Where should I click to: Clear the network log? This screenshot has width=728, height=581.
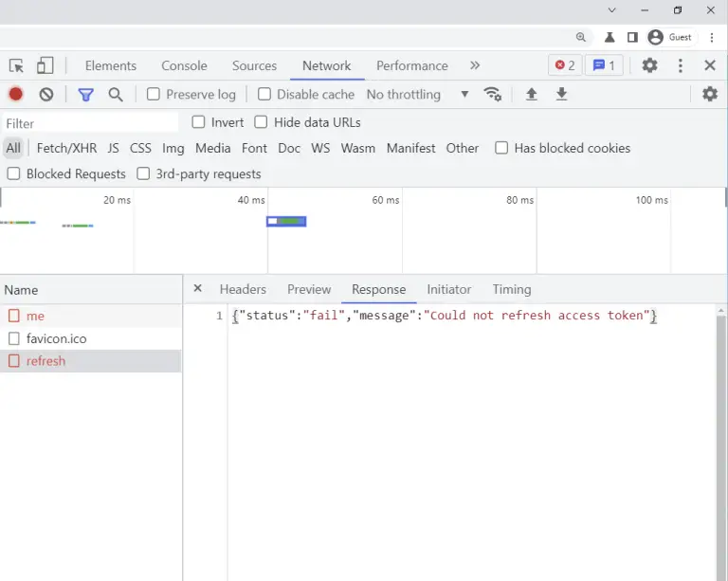point(46,94)
